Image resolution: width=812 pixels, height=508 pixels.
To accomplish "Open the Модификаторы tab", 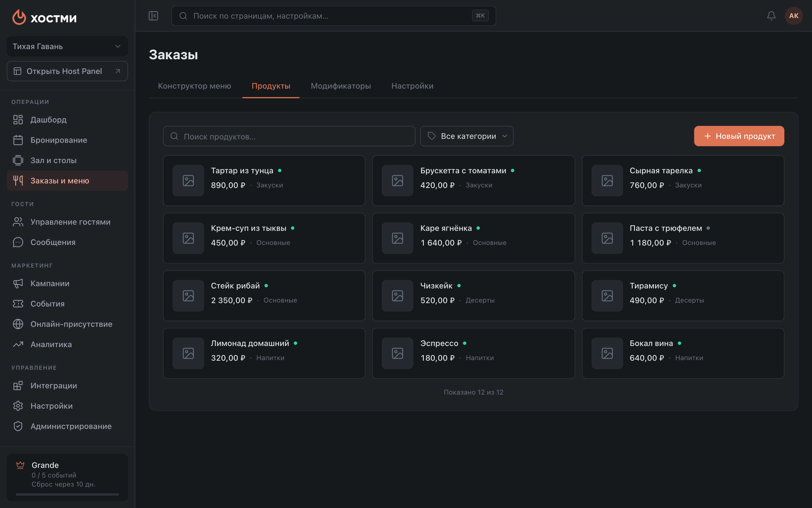I will pyautogui.click(x=341, y=86).
